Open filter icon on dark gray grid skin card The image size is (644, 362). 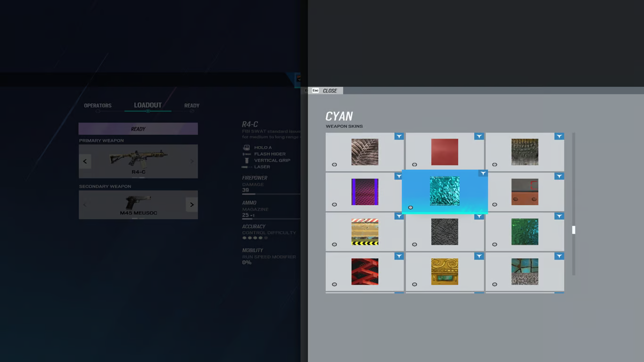pos(479,216)
